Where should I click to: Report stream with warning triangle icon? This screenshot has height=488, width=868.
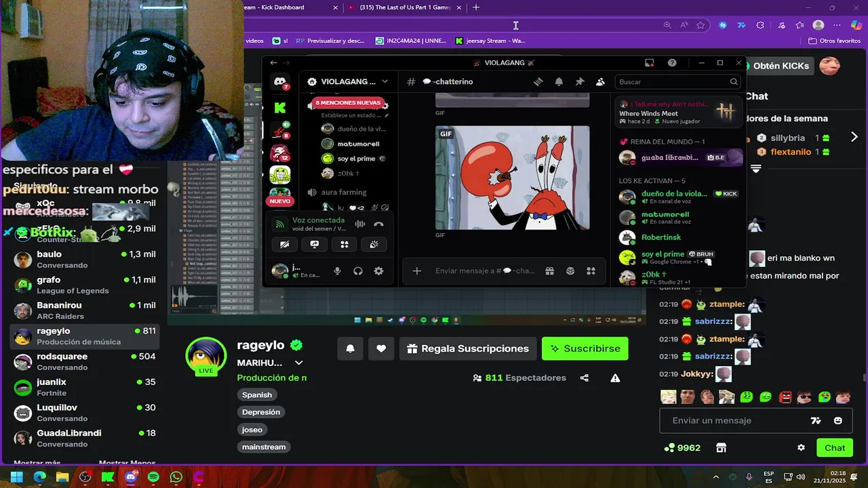pyautogui.click(x=615, y=378)
